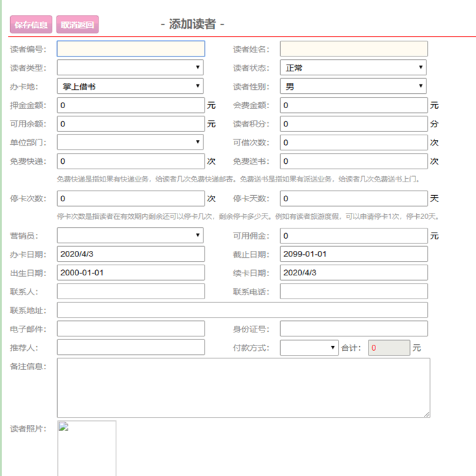This screenshot has width=476, height=476.
Task: Open the 营销员 dropdown
Action: 131,235
